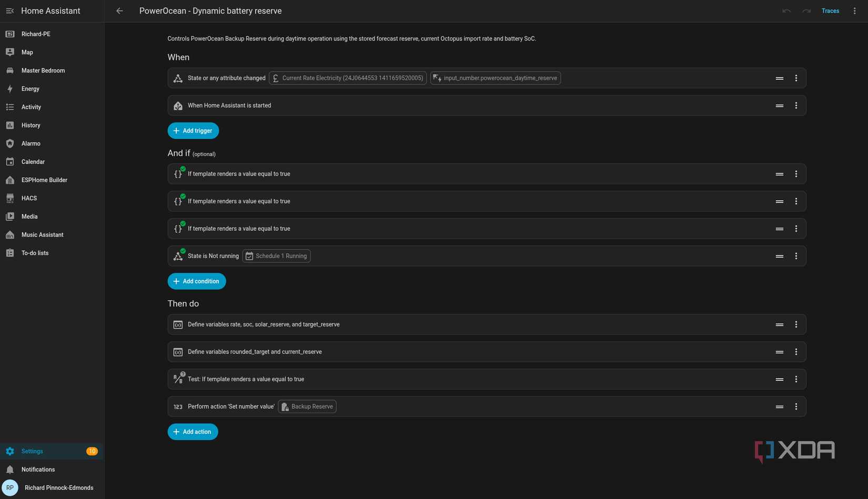Open the Richard Pinnock-Edmonds user profile

tap(52, 488)
